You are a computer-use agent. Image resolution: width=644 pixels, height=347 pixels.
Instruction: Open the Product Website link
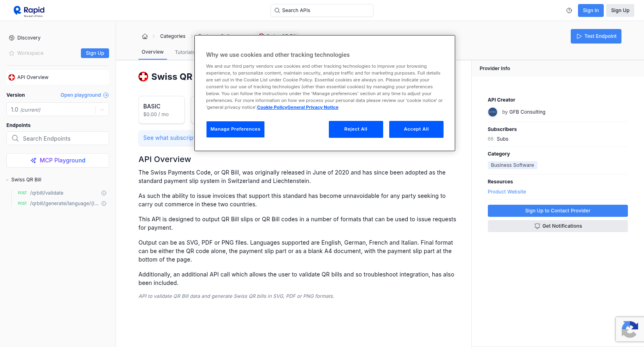click(x=507, y=192)
